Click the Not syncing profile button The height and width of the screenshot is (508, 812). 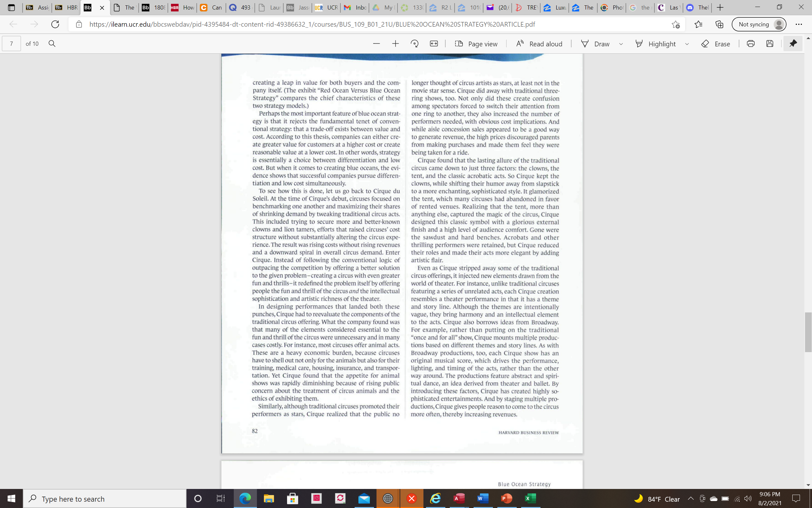pos(759,24)
